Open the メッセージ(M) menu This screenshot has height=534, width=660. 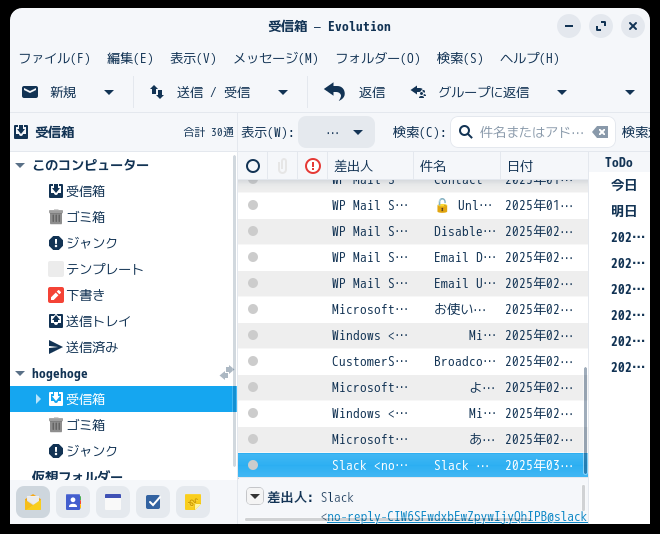click(276, 58)
